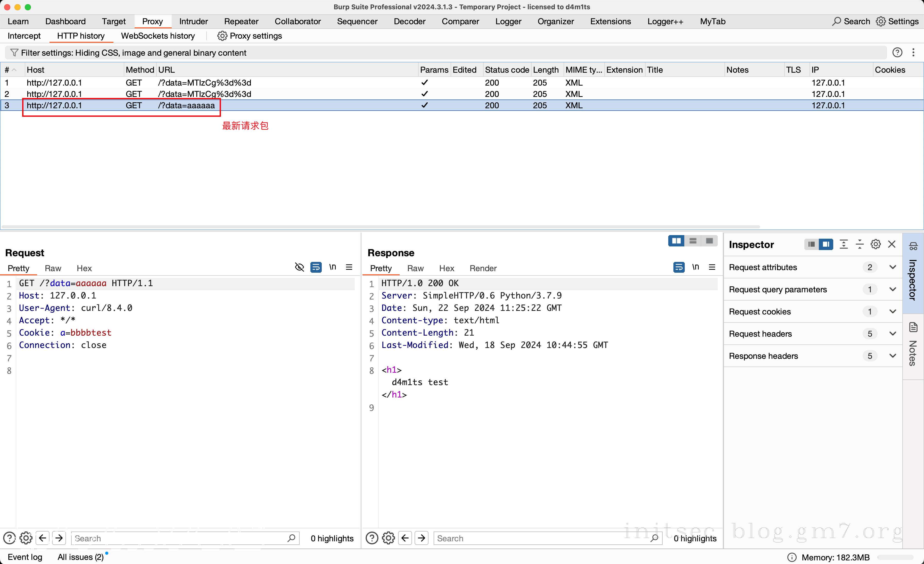Click the request hamburger menu icon
Viewport: 924px width, 564px height.
(349, 267)
